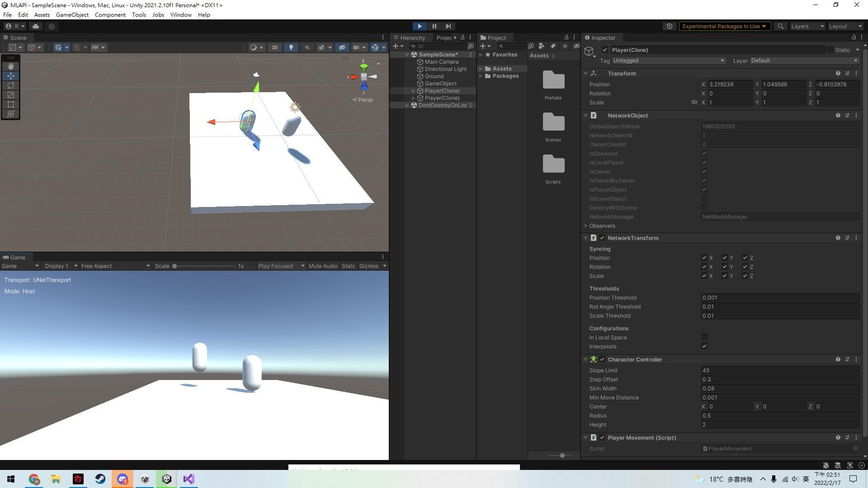The height and width of the screenshot is (488, 868).
Task: Open the Tag dropdown showing Untagged
Action: point(668,61)
